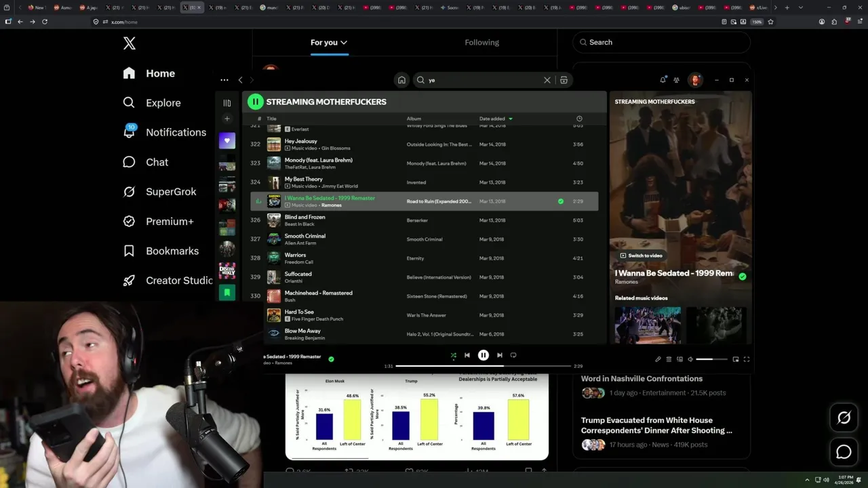Screen dimensions: 868x488
Task: Skip to next track
Action: [x=500, y=355]
